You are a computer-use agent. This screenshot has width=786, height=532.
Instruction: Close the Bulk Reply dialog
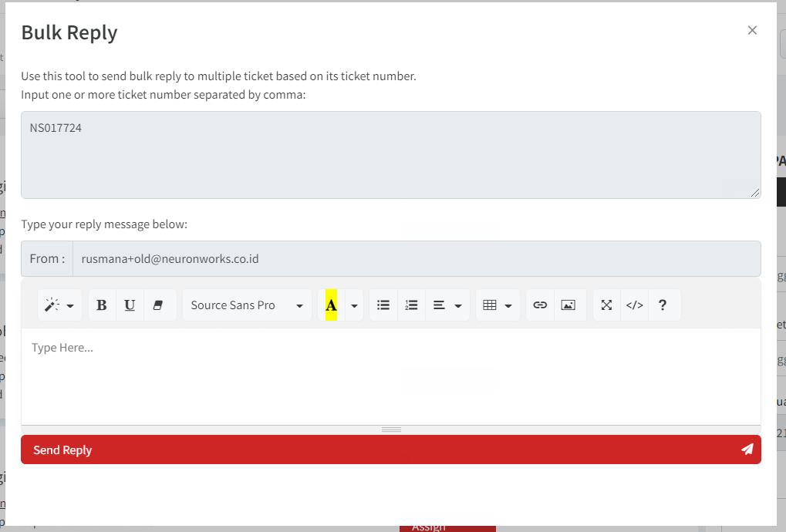752,31
